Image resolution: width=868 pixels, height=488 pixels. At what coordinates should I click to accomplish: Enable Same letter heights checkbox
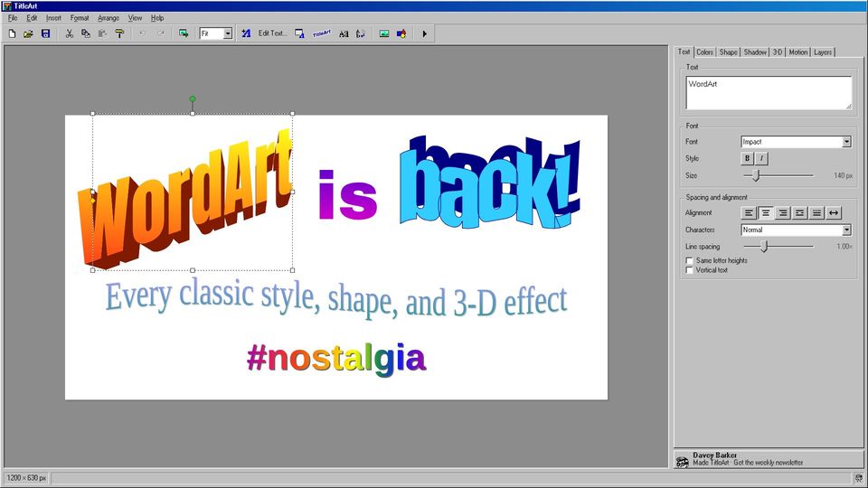tap(690, 260)
